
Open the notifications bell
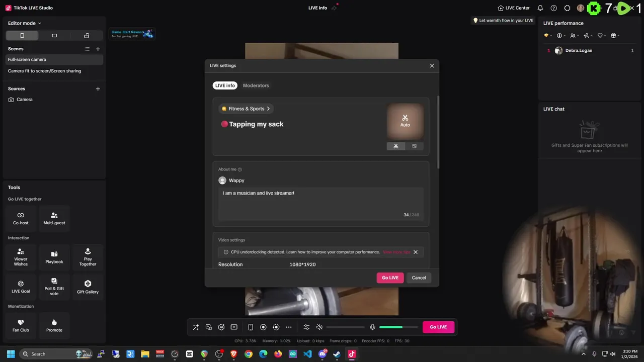point(540,8)
